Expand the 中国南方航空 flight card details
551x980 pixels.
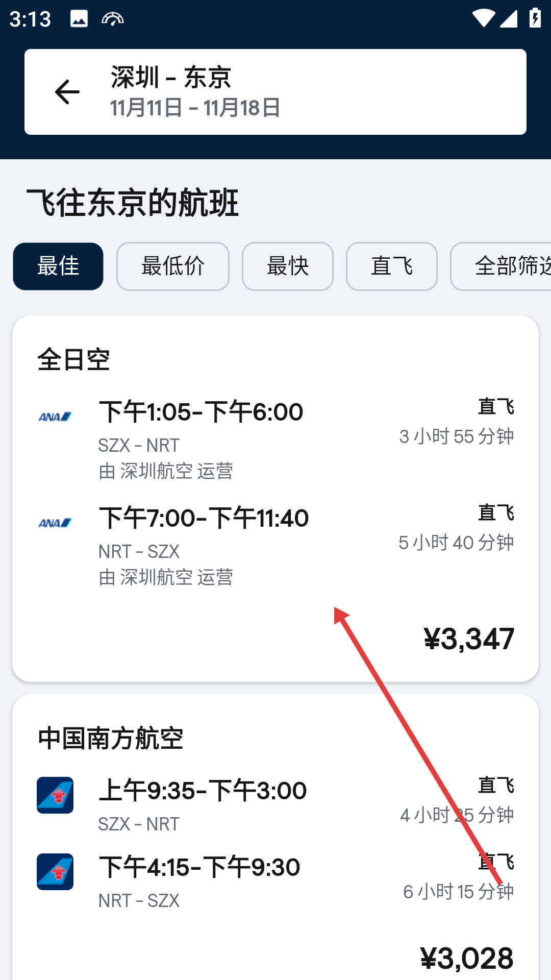coord(275,837)
